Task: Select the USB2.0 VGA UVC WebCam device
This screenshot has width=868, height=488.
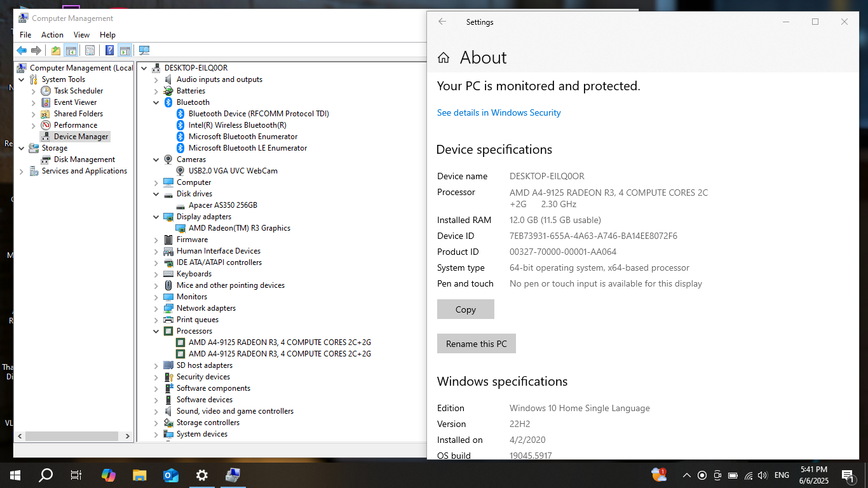Action: pyautogui.click(x=233, y=171)
